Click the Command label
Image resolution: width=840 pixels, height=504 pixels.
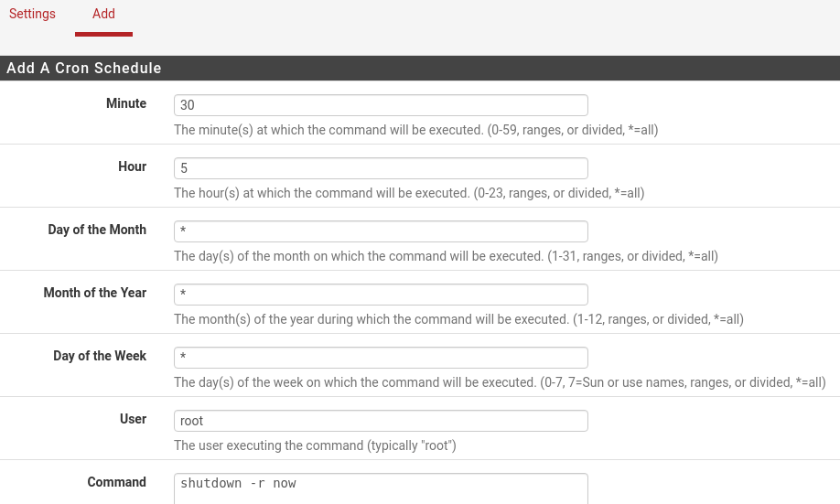point(117,483)
